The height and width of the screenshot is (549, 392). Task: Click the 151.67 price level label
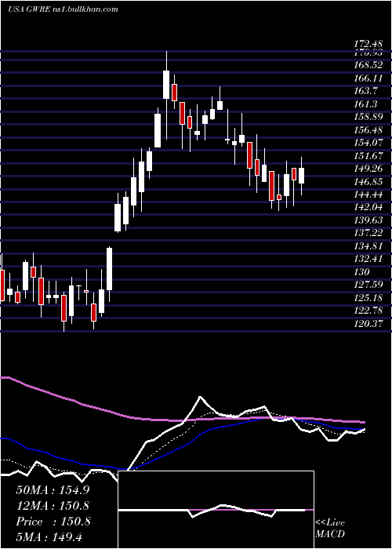pos(368,156)
